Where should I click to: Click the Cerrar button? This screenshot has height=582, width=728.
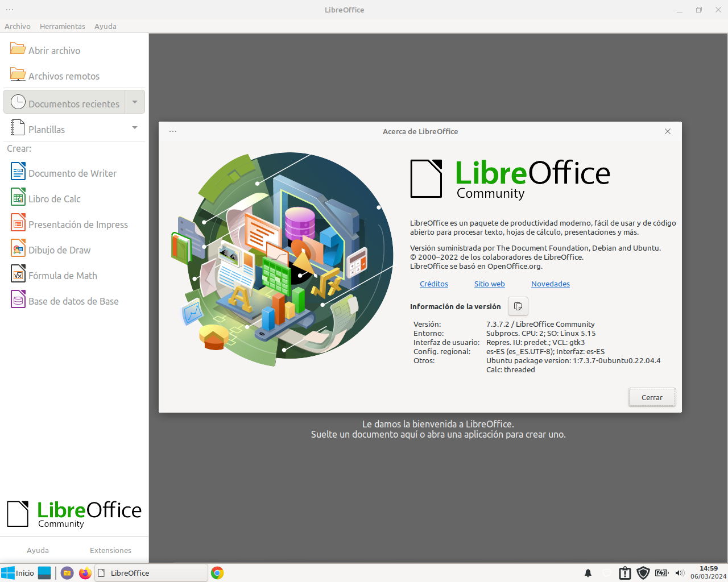652,397
